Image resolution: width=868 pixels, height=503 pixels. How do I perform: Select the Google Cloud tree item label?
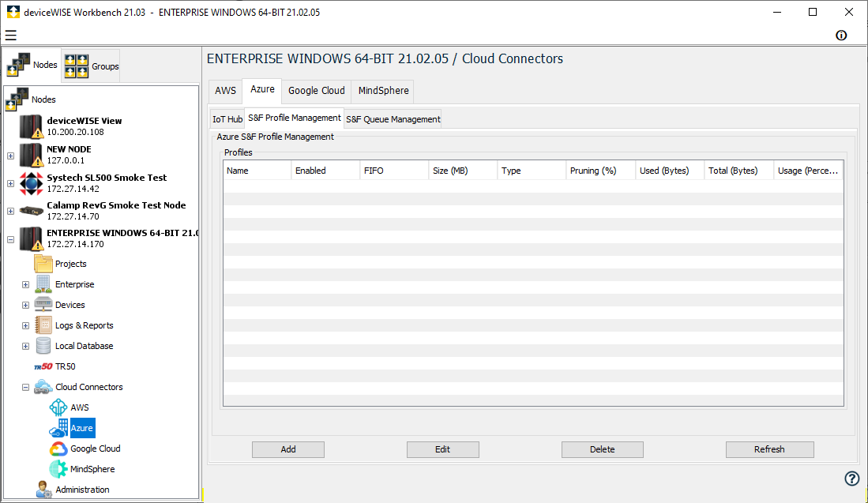pos(96,449)
